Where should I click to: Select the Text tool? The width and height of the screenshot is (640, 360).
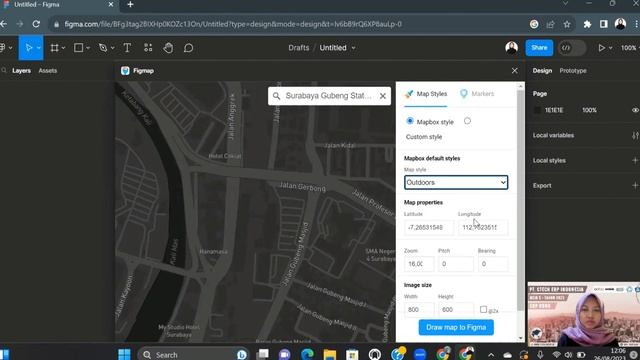127,48
